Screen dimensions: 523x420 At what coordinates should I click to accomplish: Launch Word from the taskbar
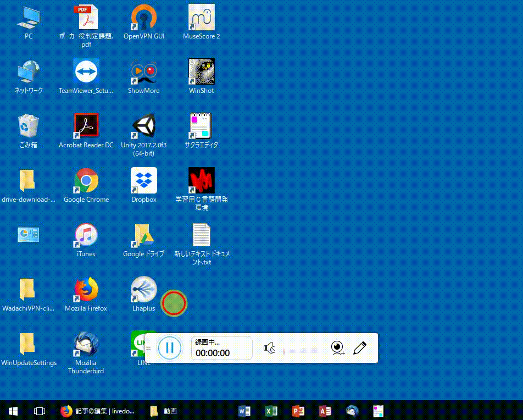click(x=244, y=411)
